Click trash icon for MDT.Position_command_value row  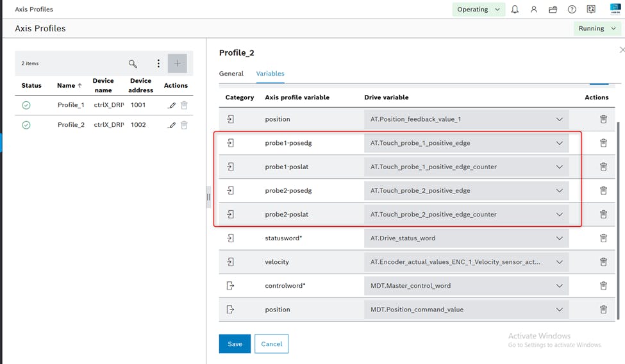(x=603, y=310)
